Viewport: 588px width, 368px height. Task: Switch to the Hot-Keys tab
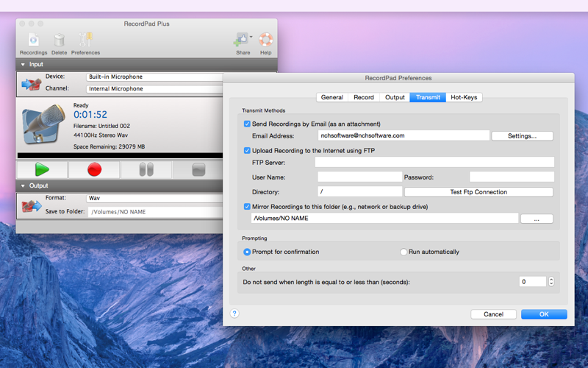(464, 97)
